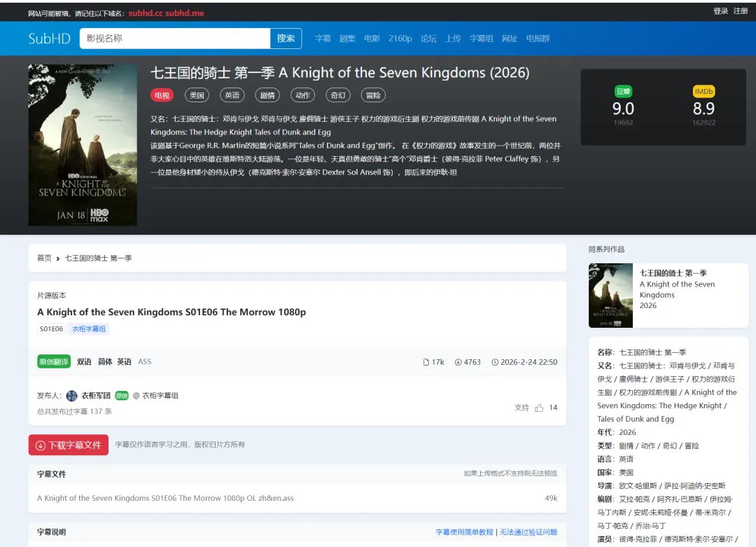Open sidebar title 七王国的骑士 第一季

[x=673, y=273]
